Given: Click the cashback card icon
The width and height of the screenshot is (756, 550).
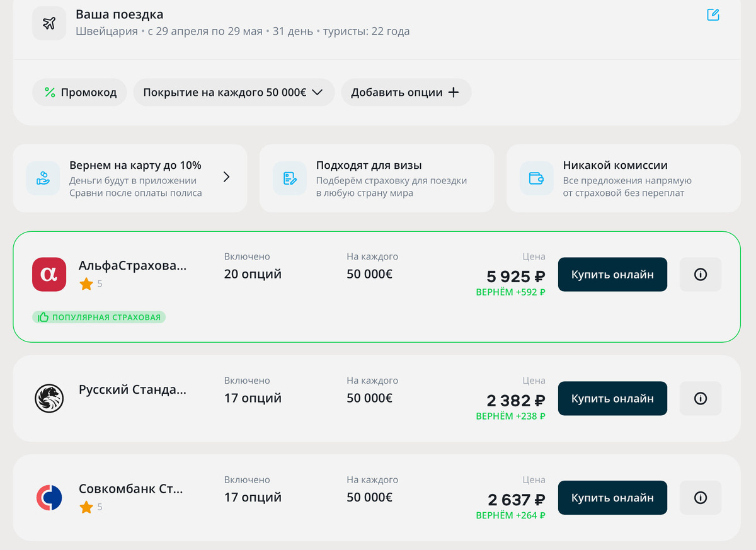Looking at the screenshot, I should tap(43, 178).
